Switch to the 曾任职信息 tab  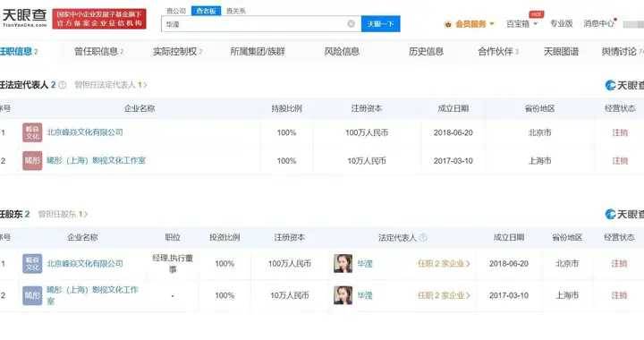(x=98, y=51)
